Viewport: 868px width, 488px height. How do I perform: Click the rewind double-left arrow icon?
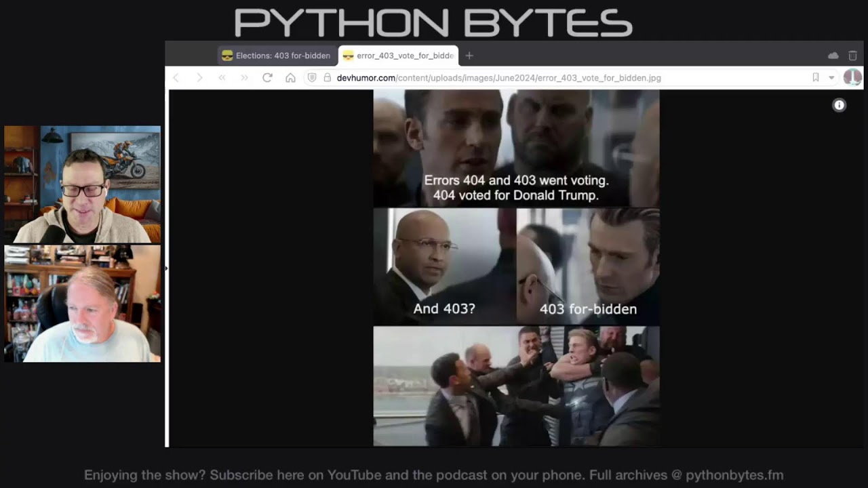tap(222, 78)
